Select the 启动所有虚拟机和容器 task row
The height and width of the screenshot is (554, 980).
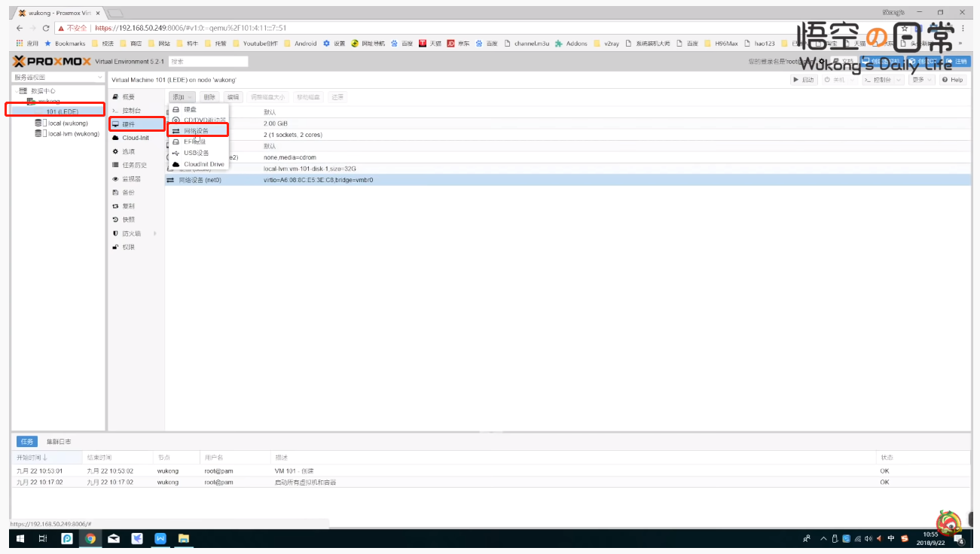[490, 482]
